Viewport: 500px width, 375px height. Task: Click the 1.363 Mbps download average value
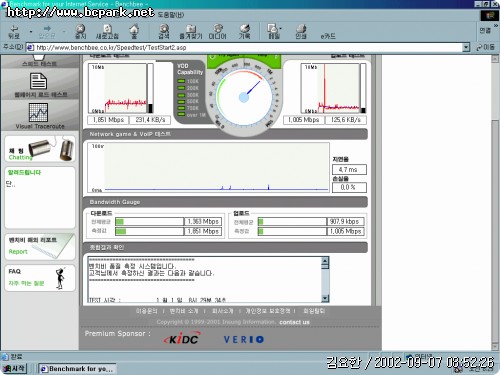coord(203,222)
